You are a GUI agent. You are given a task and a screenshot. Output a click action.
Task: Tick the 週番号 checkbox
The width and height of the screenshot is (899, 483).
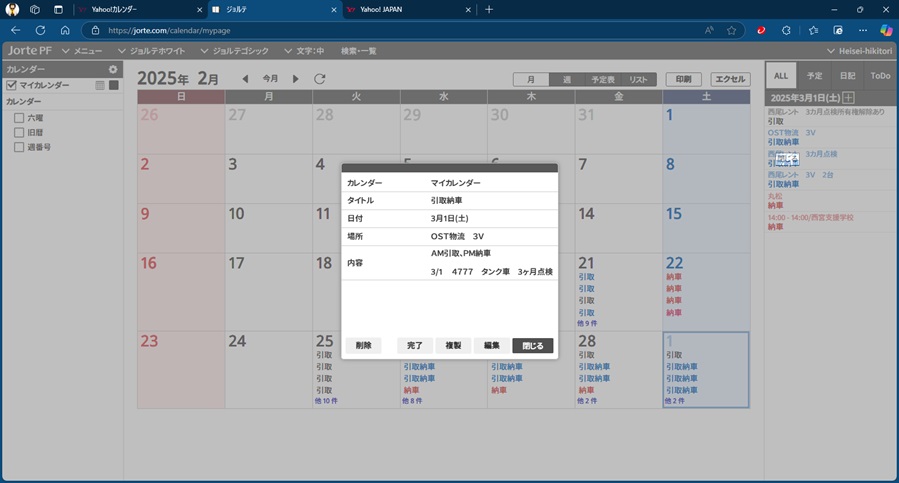[x=19, y=147]
